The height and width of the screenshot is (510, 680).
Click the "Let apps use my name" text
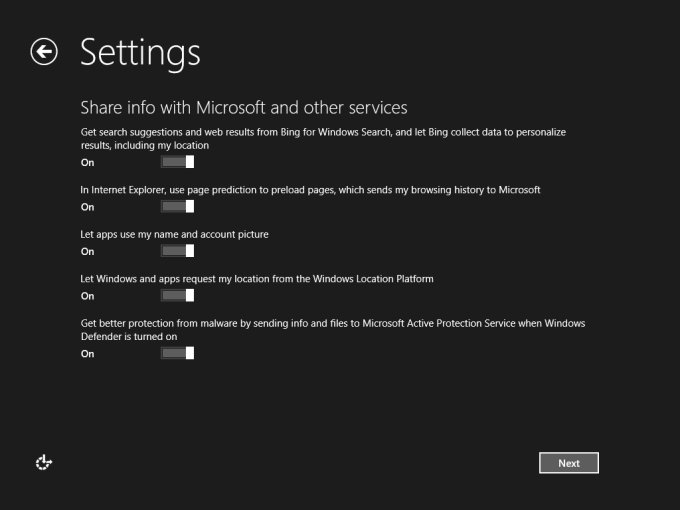click(175, 234)
